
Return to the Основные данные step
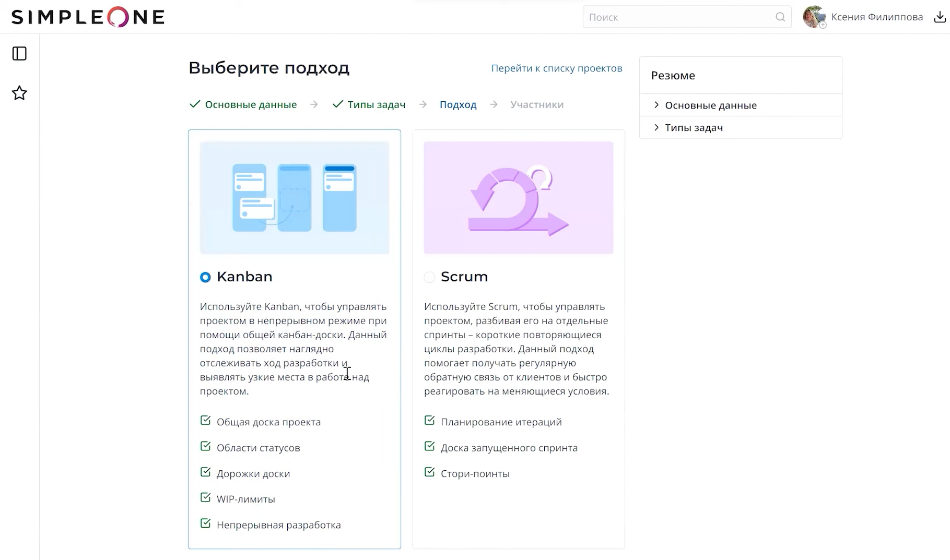click(x=251, y=104)
